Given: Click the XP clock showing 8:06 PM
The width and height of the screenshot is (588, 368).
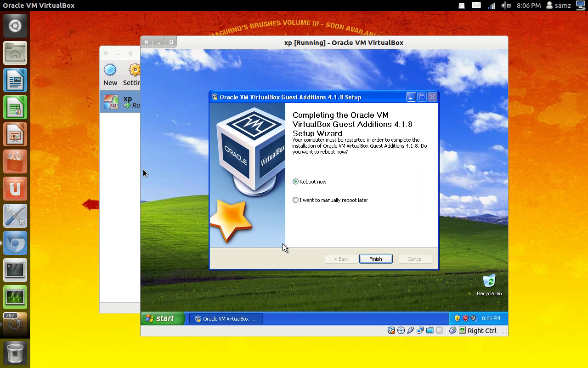Looking at the screenshot, I should (491, 318).
